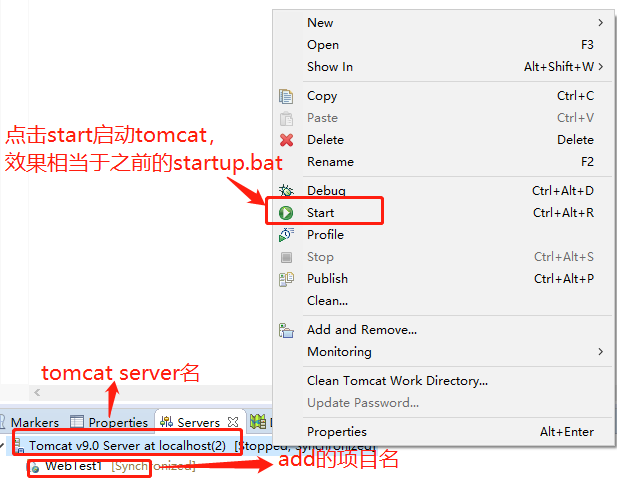Image resolution: width=617 pixels, height=479 pixels.
Task: Click the Tomcat server icon in Servers view
Action: [19, 446]
